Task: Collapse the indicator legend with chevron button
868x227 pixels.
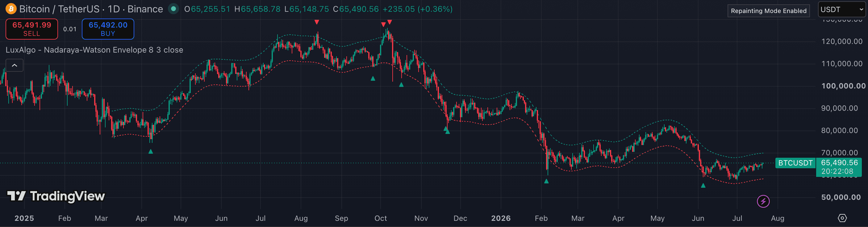Action: coord(15,65)
